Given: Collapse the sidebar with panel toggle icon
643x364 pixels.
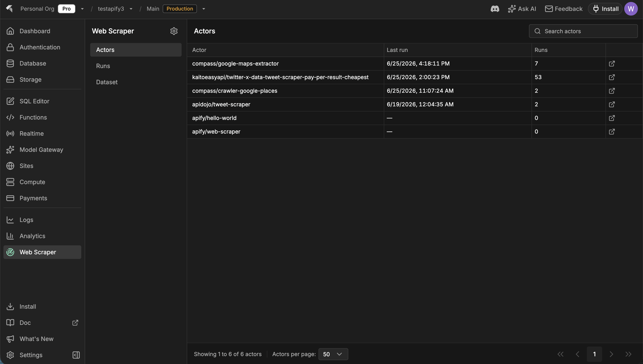Looking at the screenshot, I should point(76,355).
